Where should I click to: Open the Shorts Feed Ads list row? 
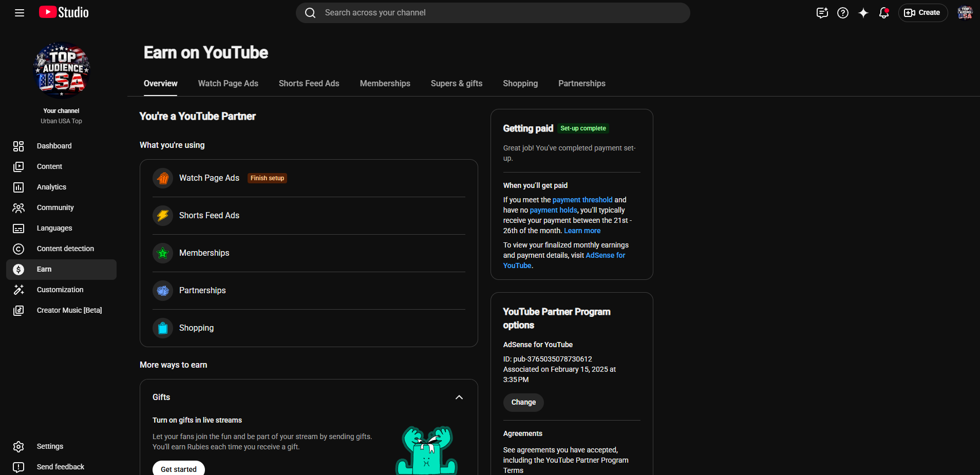tap(309, 216)
